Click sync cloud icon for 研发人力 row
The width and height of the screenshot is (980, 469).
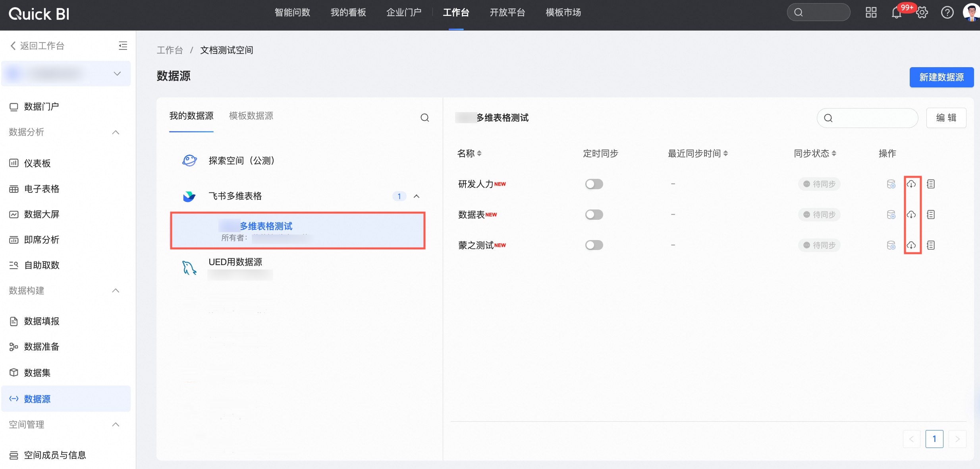point(911,184)
